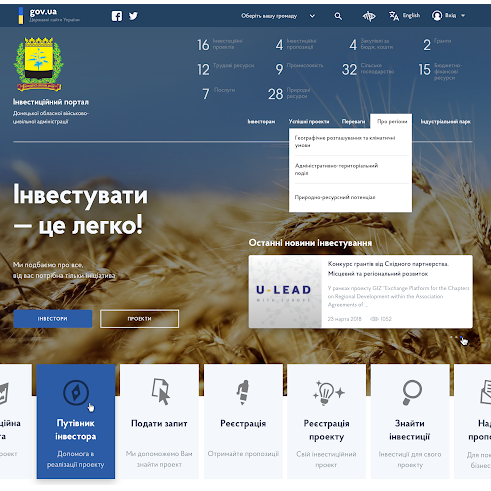
Task: Click the active news carousel dot
Action: pos(462,337)
